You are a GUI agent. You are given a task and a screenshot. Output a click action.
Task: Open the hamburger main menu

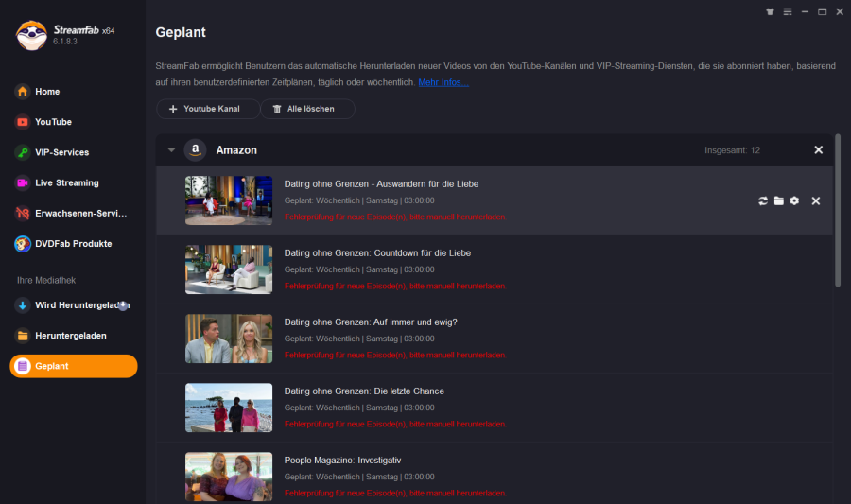(787, 11)
